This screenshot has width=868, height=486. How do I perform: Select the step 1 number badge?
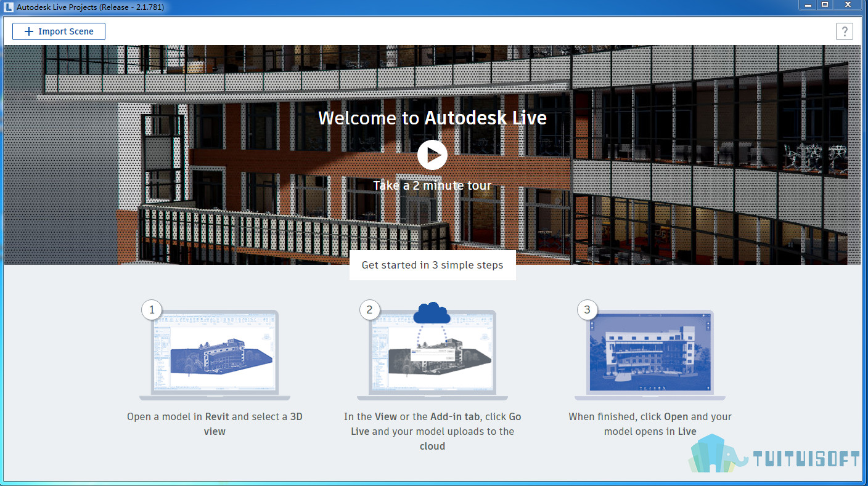[152, 310]
